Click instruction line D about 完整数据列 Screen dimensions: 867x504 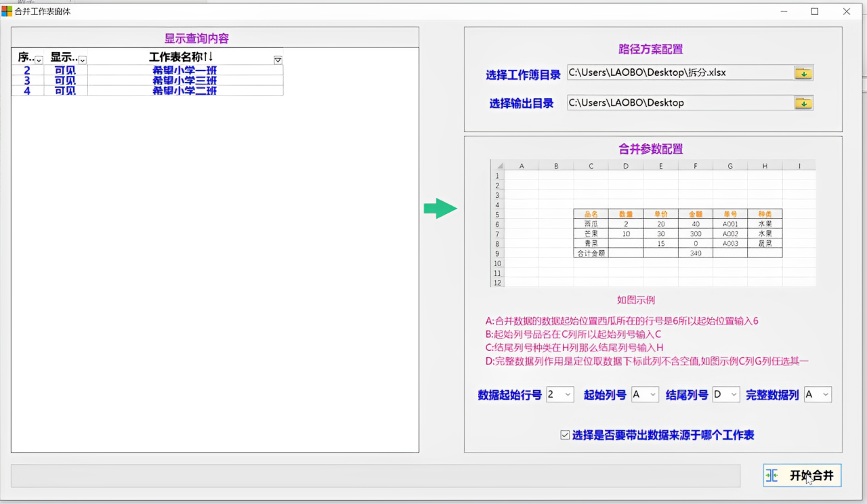(647, 361)
